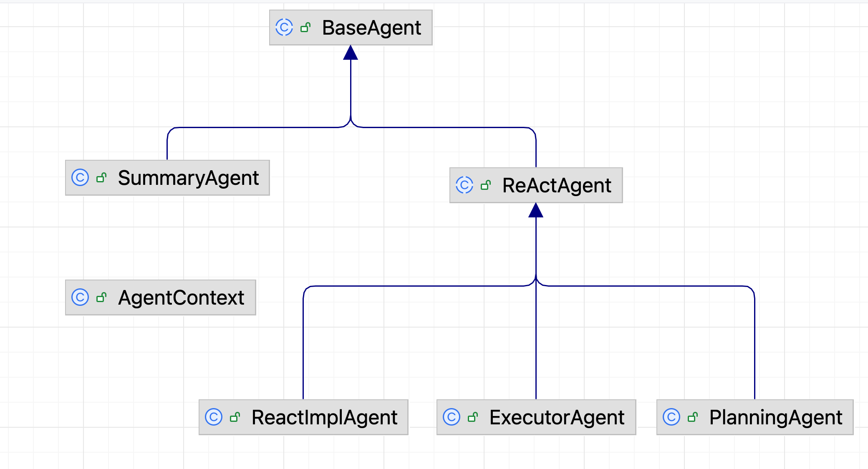The image size is (868, 469).
Task: Click the class icon on ExecutorAgent node
Action: [x=452, y=417]
